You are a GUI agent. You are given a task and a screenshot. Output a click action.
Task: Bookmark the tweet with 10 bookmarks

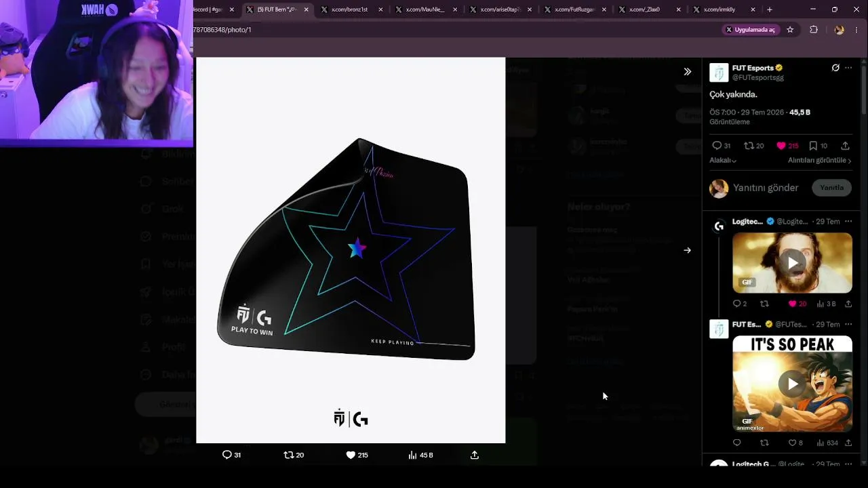tap(818, 146)
